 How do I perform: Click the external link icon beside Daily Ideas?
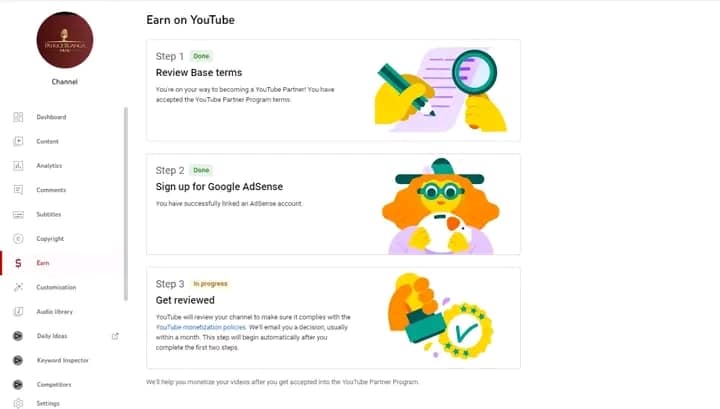click(x=115, y=336)
